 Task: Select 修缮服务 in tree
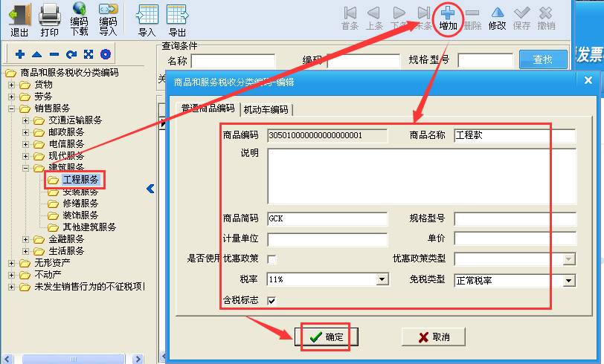pyautogui.click(x=80, y=203)
